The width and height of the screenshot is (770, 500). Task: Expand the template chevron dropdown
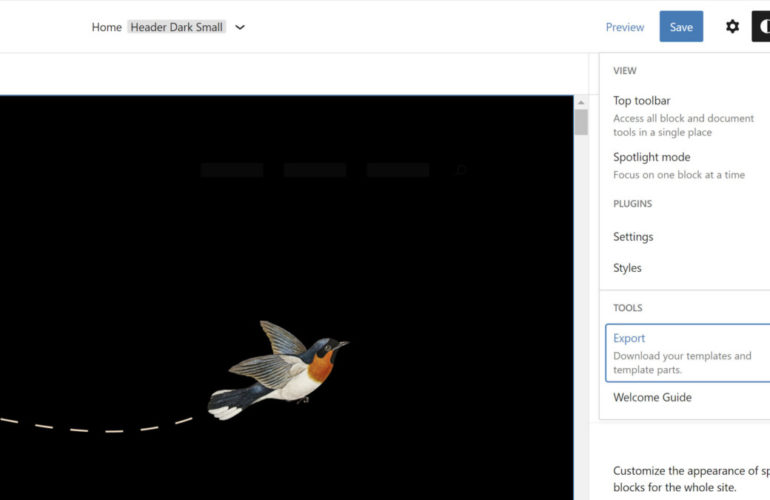click(x=240, y=27)
